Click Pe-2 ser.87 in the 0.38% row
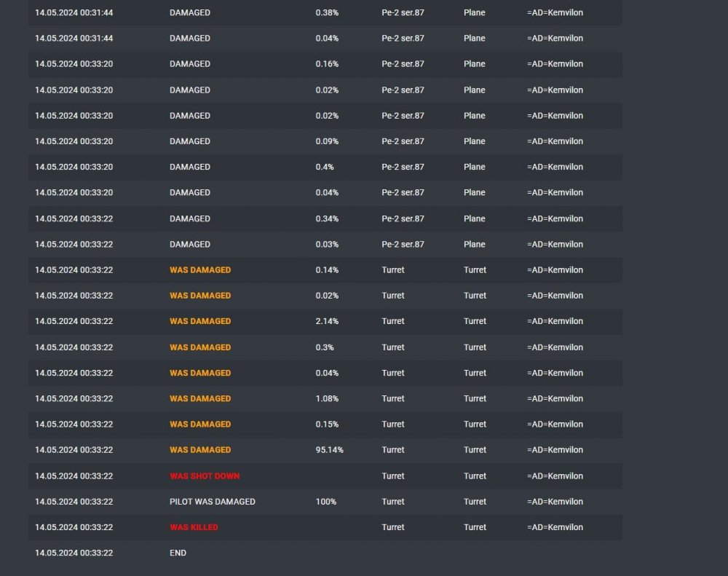The image size is (728, 576). [403, 12]
